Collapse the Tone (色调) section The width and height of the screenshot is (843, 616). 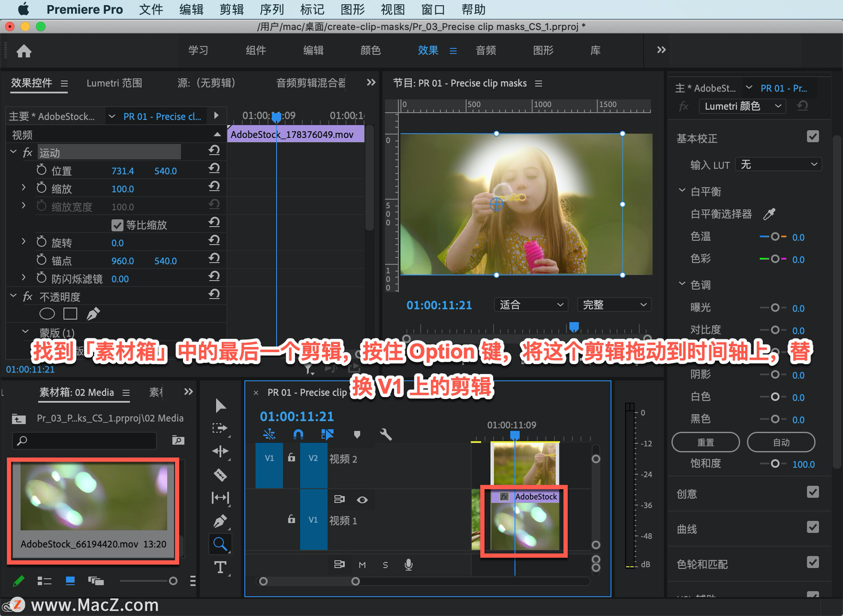click(682, 284)
